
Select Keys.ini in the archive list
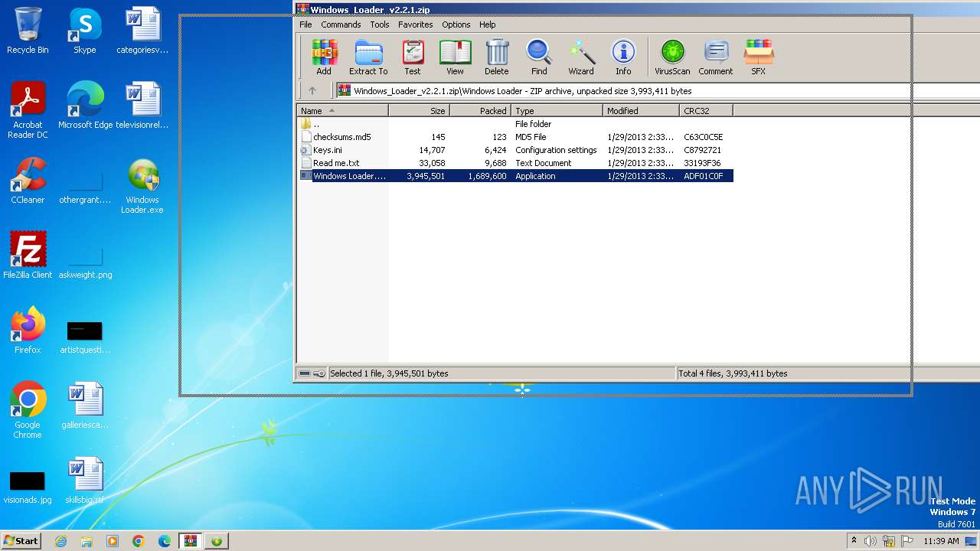515,150
